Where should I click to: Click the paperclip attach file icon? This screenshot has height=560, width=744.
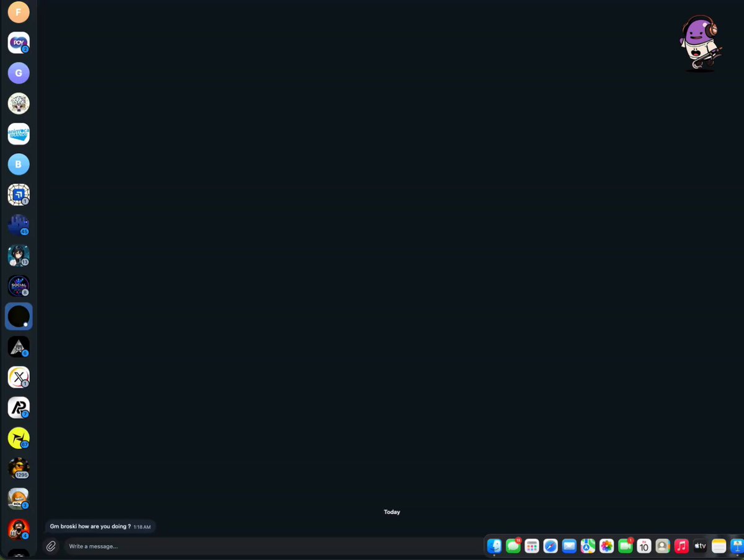point(51,546)
